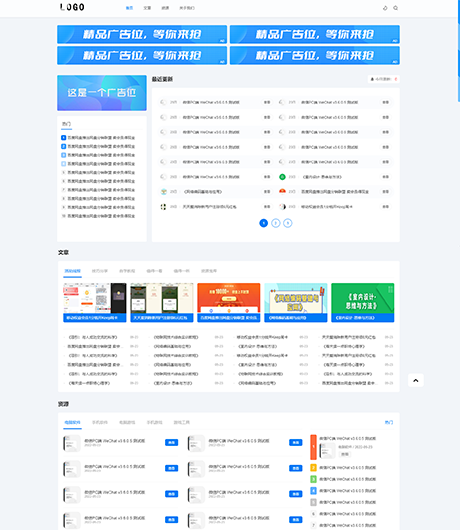Image resolution: width=460 pixels, height=530 pixels.
Task: Click the header icon left of the search magnifier
Action: click(x=385, y=8)
